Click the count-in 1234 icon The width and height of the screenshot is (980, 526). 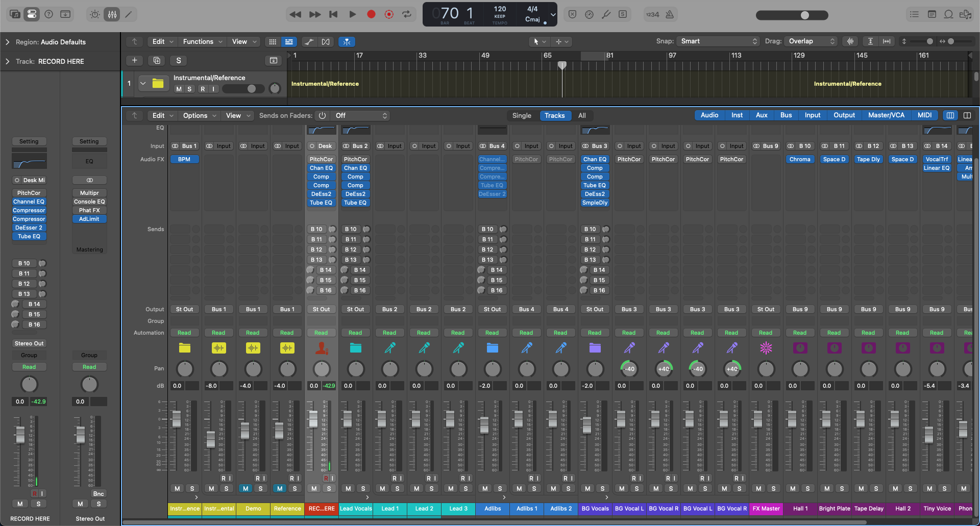652,14
